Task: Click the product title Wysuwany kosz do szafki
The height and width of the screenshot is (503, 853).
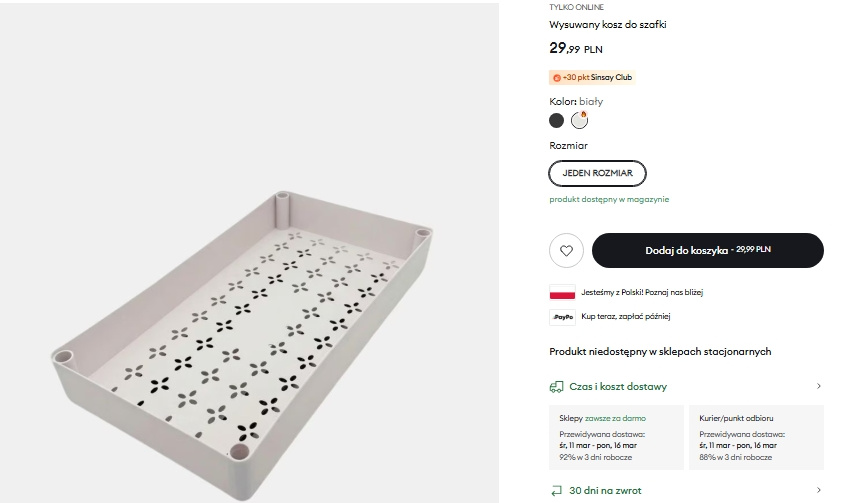Action: coord(607,24)
